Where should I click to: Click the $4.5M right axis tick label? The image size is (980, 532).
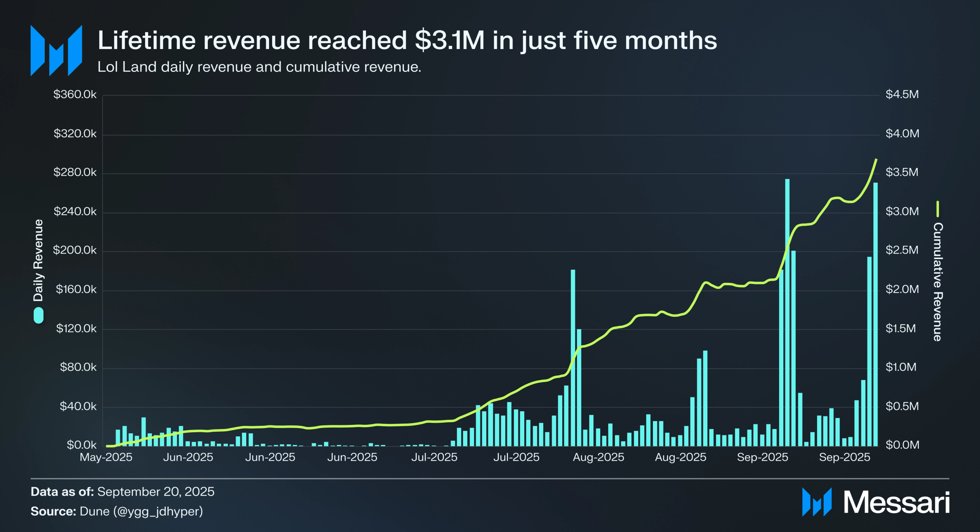[902, 94]
